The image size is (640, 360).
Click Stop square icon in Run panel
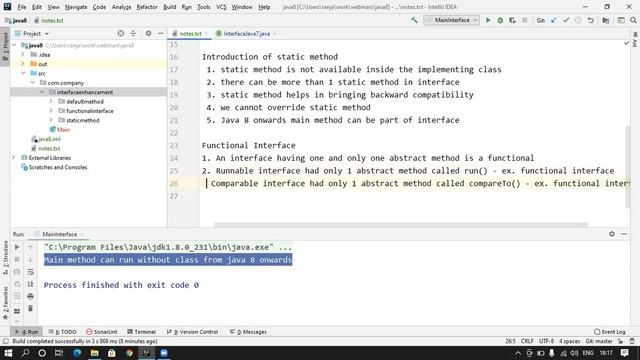(x=17, y=259)
